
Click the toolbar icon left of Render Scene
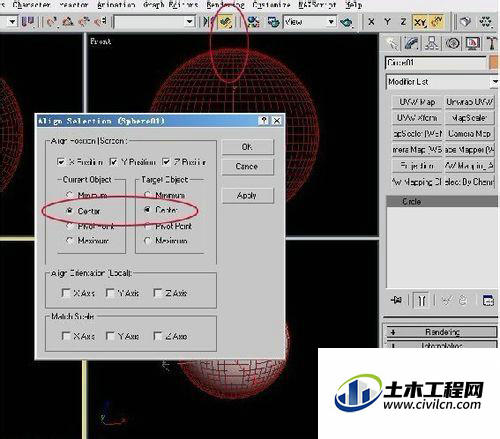[253, 22]
